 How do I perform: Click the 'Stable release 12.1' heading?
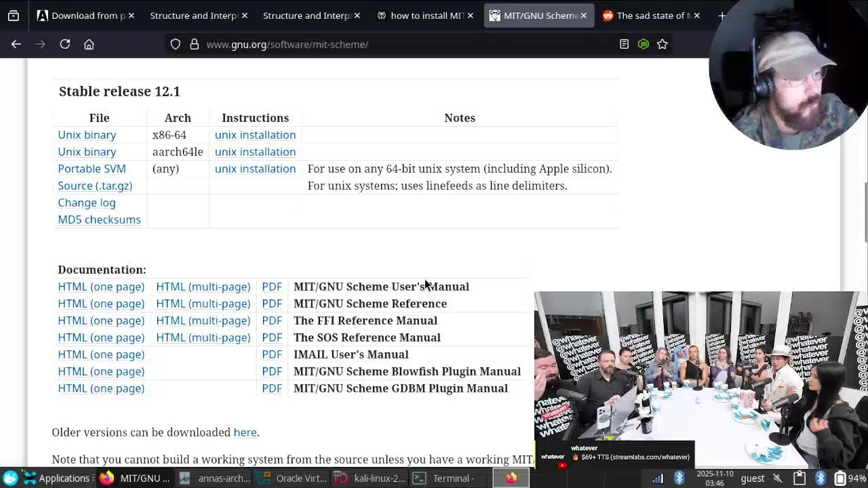119,91
